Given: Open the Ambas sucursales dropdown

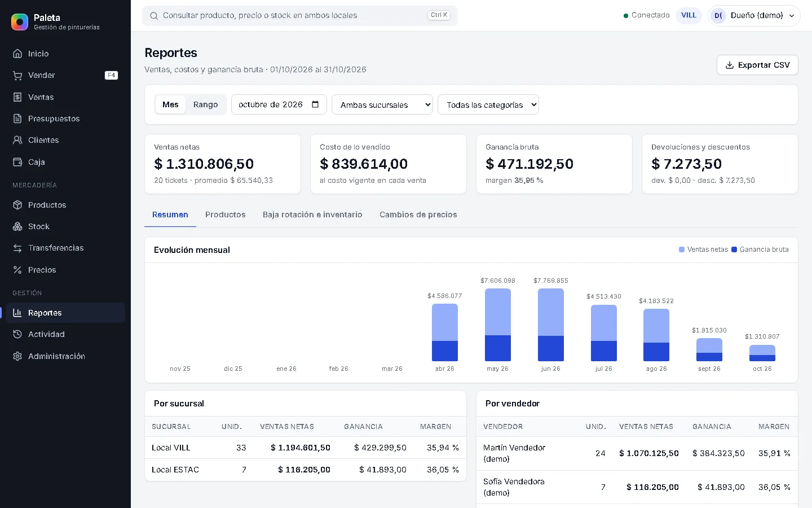Looking at the screenshot, I should tap(382, 104).
